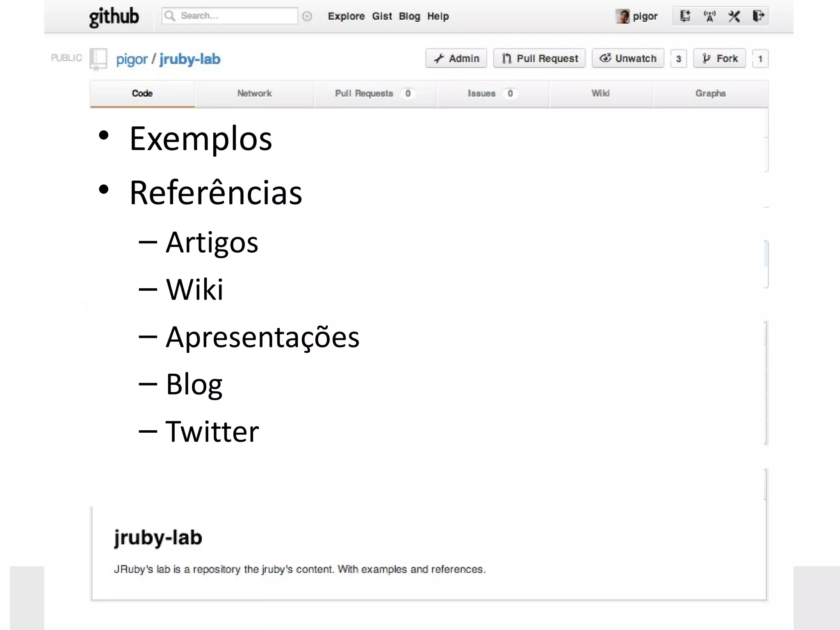Open the Explore link
Image resolution: width=840 pixels, height=630 pixels.
pyautogui.click(x=346, y=16)
